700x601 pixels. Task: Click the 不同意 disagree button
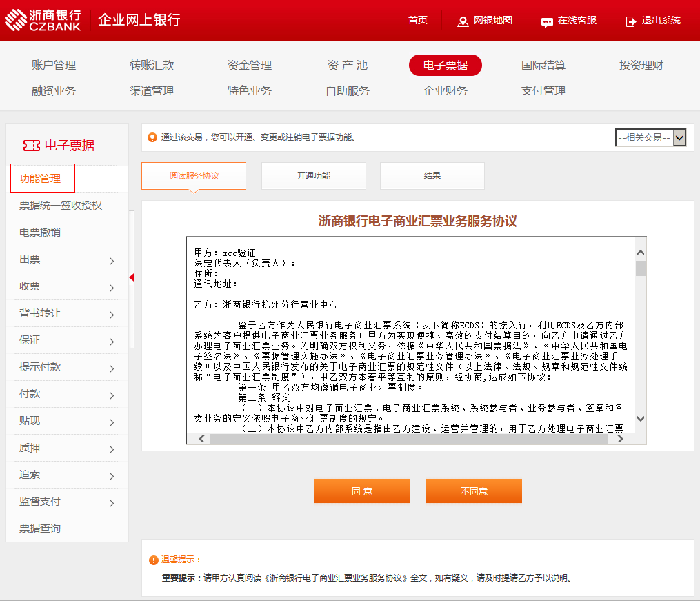tap(474, 491)
